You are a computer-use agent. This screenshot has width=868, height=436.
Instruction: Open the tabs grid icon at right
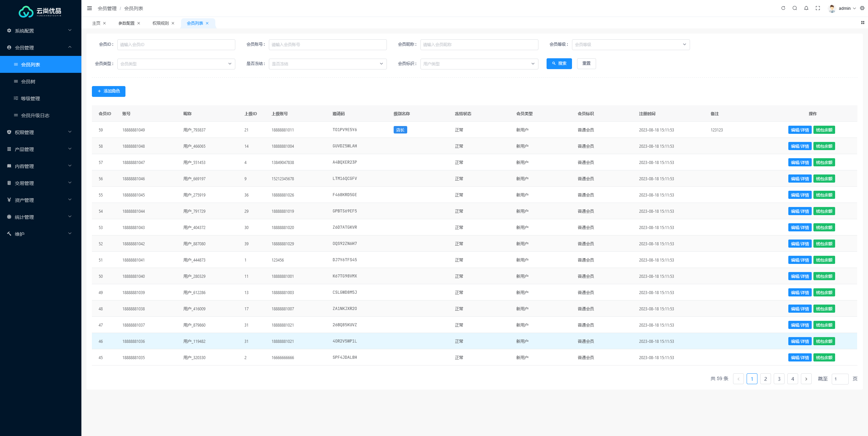863,23
